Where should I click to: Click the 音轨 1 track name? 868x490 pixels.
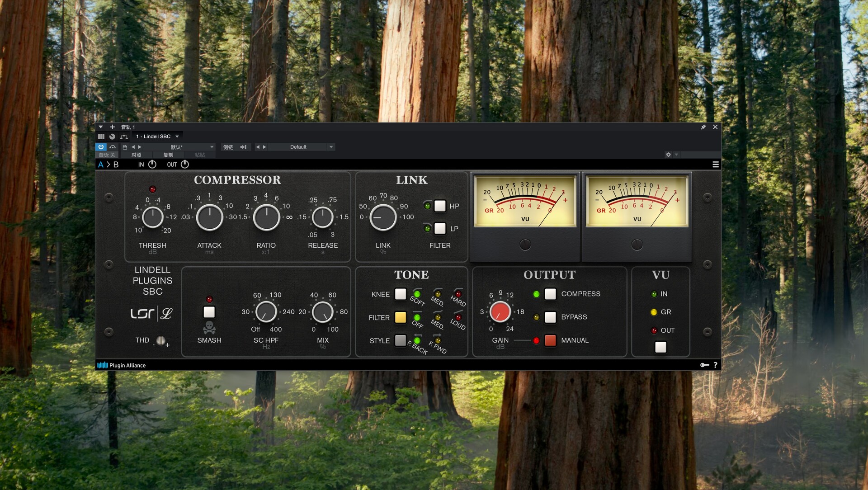(x=128, y=127)
